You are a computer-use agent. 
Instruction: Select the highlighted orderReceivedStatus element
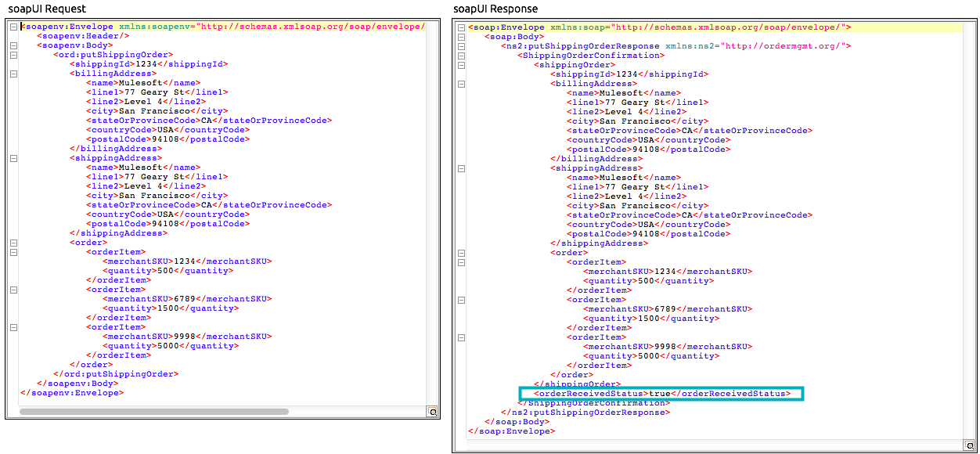(x=660, y=393)
